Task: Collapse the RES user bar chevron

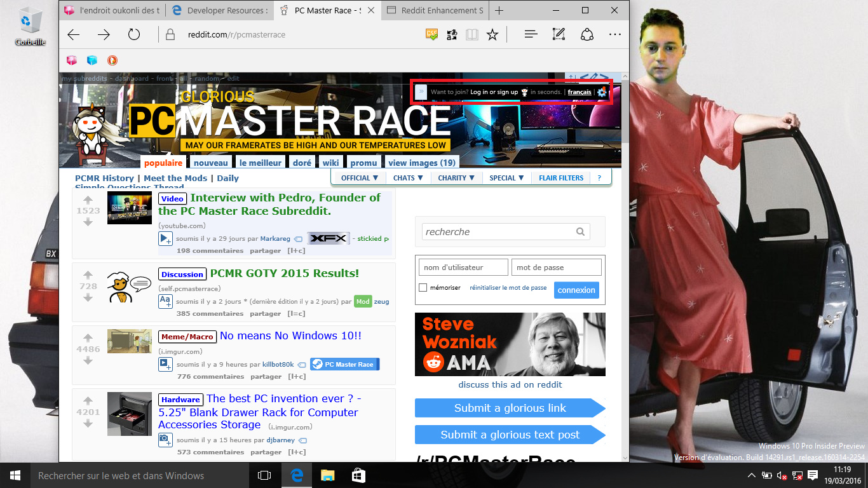Action: 421,92
